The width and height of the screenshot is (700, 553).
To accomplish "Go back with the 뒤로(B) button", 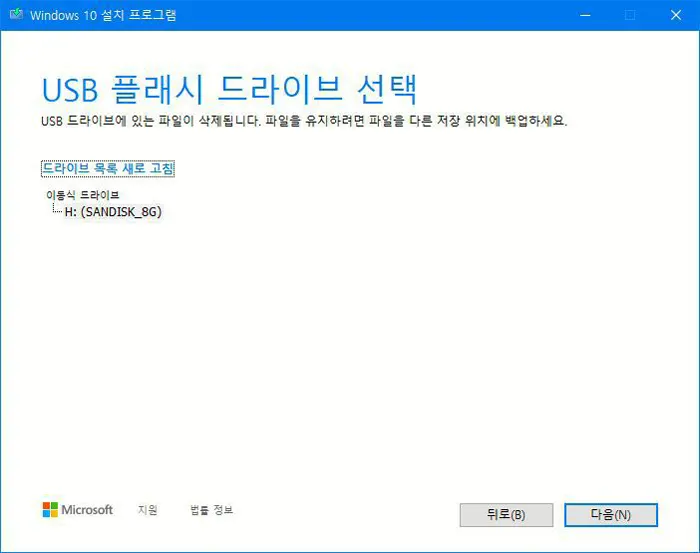I will [x=506, y=515].
